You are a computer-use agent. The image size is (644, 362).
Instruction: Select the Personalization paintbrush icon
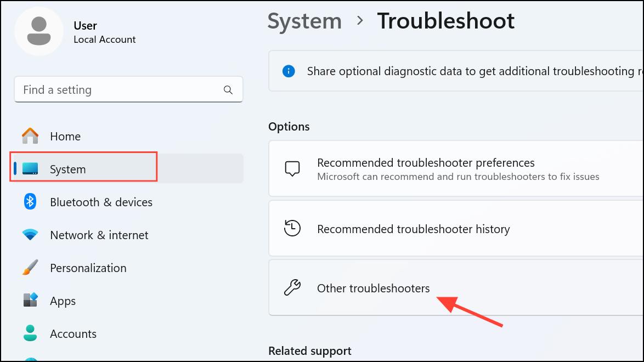pos(29,268)
